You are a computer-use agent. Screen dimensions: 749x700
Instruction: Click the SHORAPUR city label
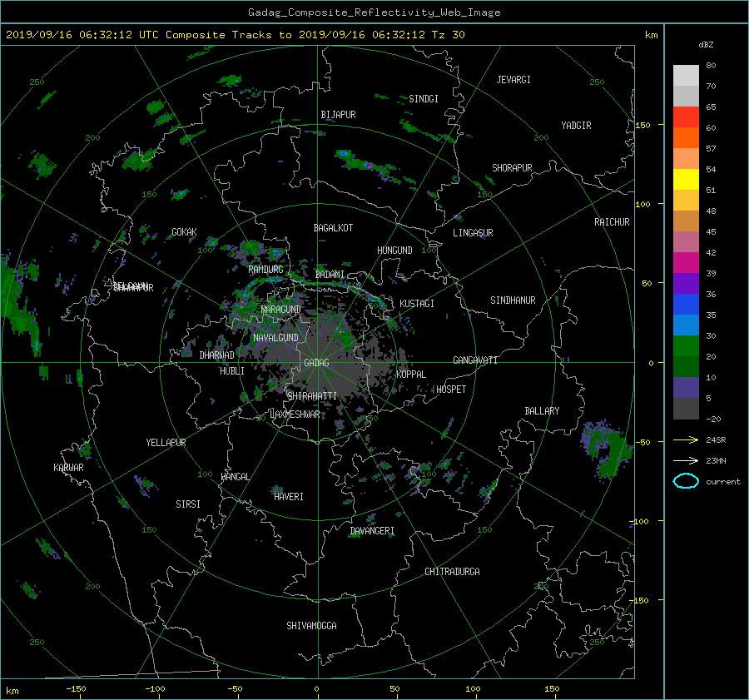tap(512, 168)
